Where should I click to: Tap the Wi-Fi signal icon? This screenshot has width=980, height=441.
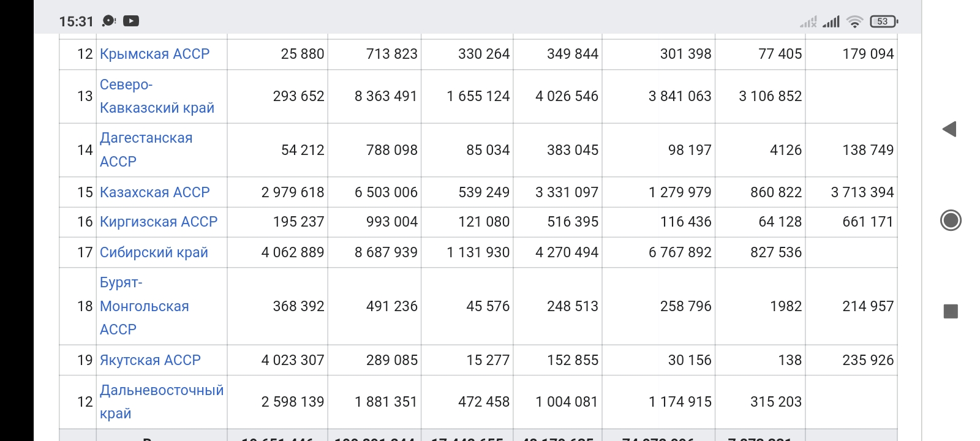[x=854, y=21]
